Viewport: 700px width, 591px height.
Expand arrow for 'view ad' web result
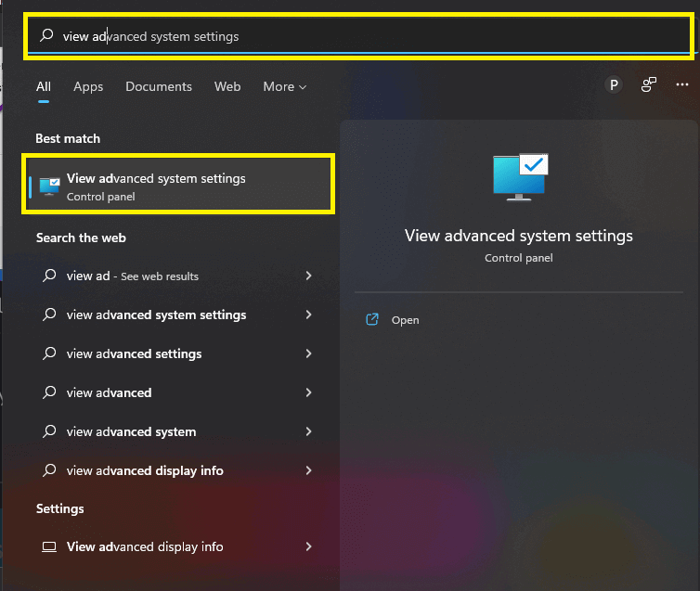point(308,276)
